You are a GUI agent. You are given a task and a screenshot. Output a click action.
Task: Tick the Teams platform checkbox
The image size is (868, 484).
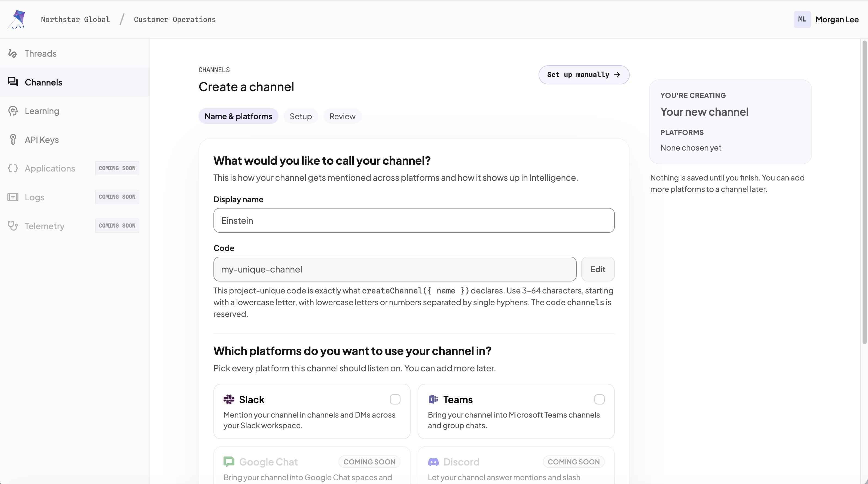[x=599, y=399]
